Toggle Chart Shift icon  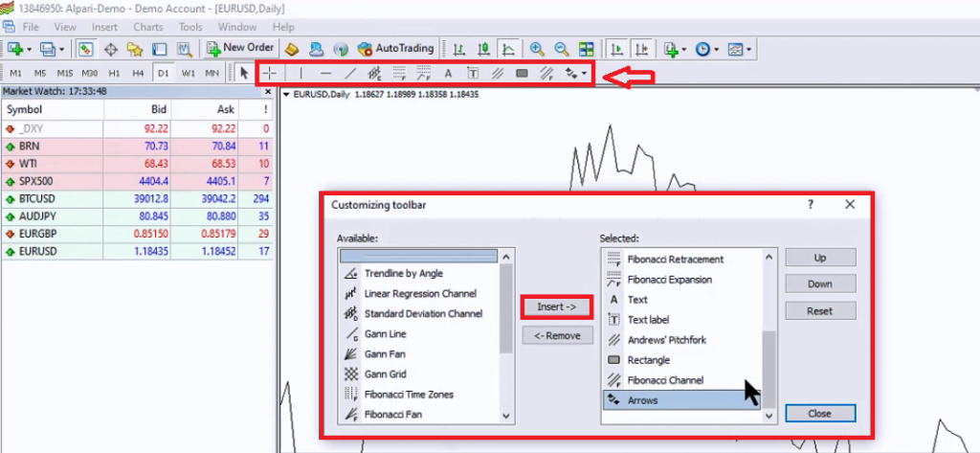[x=641, y=49]
